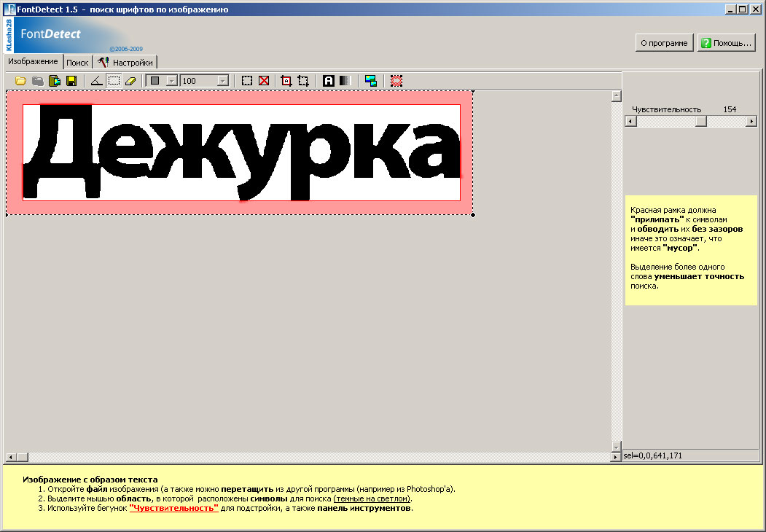The image size is (766, 532).
Task: Click the Чувствительность slider thumb
Action: coord(700,122)
